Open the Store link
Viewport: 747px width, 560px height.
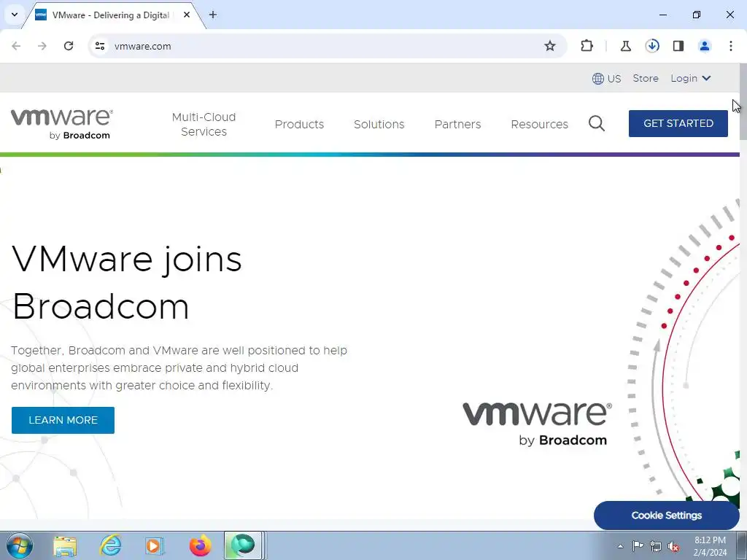click(x=646, y=78)
